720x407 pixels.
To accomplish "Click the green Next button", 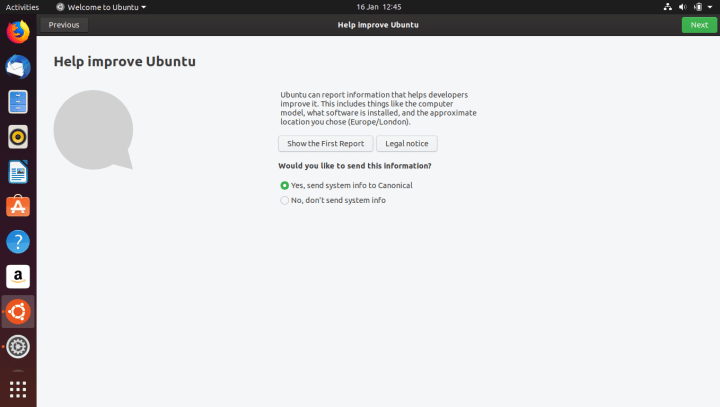I will tap(699, 25).
